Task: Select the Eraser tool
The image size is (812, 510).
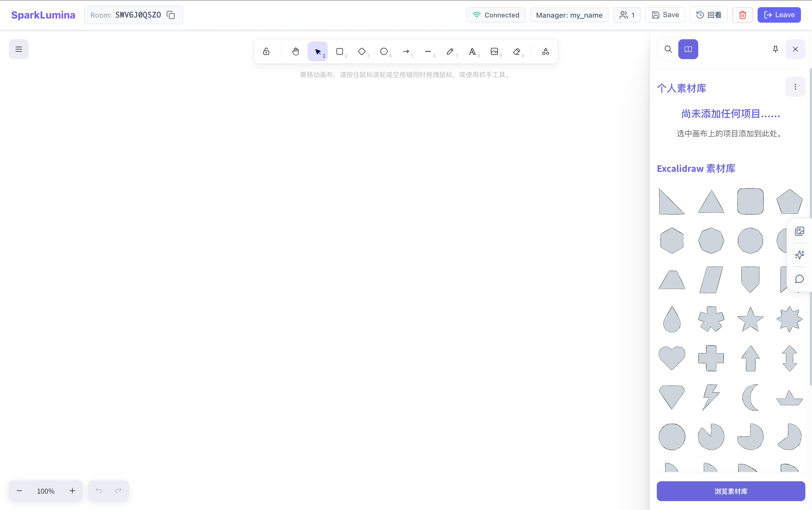Action: pyautogui.click(x=516, y=51)
